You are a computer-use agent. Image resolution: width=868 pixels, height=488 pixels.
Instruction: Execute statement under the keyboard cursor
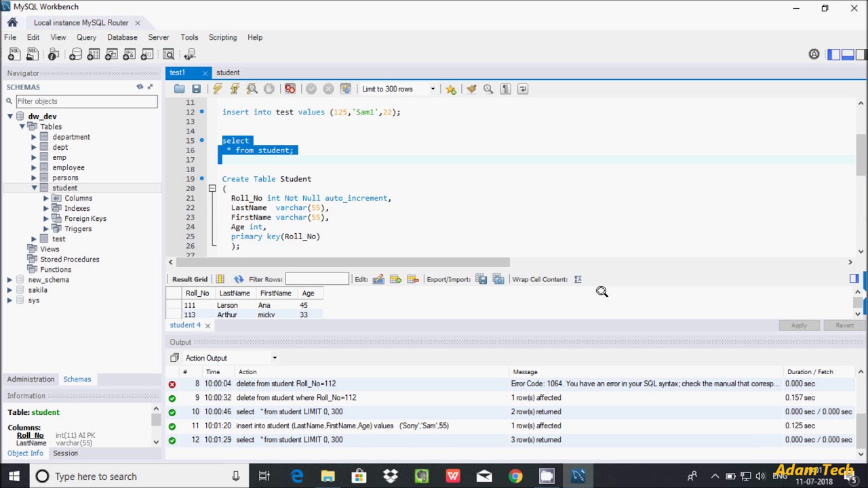point(235,89)
